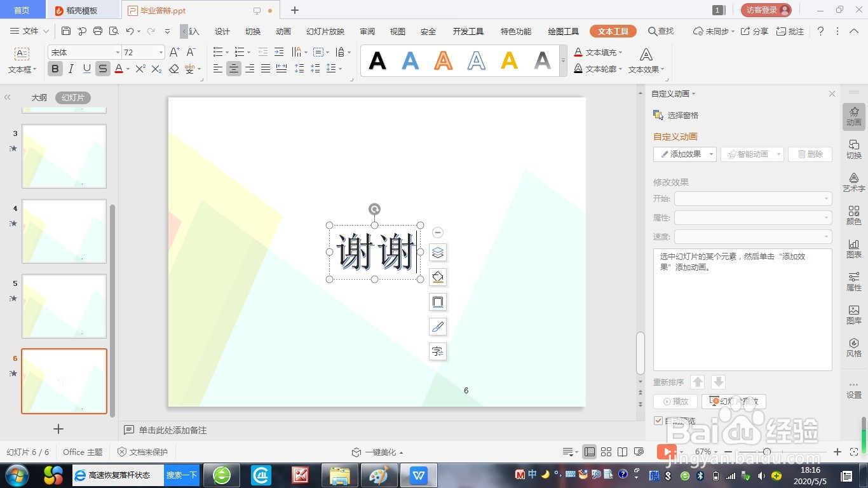Switch to the Transitions ribbon tab
Screen dimensions: 868x488
253,31
